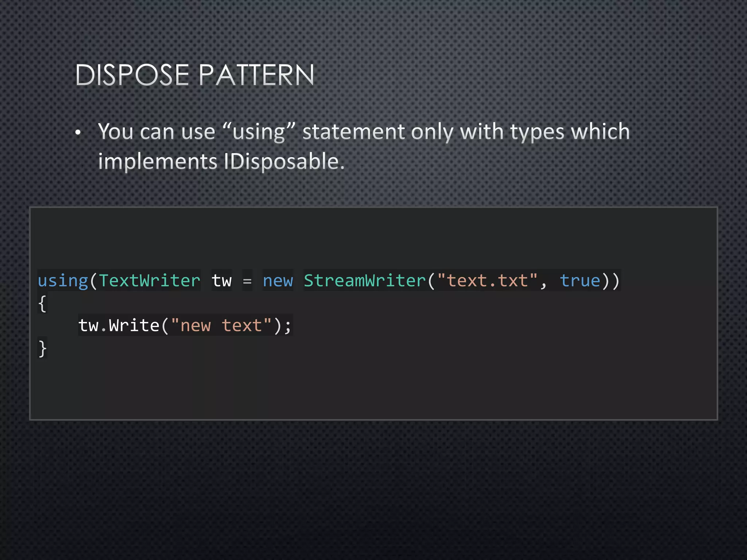The height and width of the screenshot is (560, 747).
Task: Click the variable 'tw' in the declaration line
Action: 222,281
